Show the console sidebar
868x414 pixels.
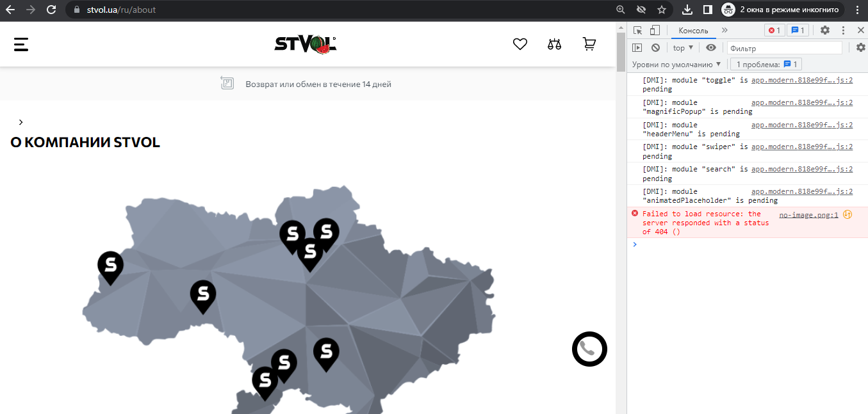click(637, 47)
